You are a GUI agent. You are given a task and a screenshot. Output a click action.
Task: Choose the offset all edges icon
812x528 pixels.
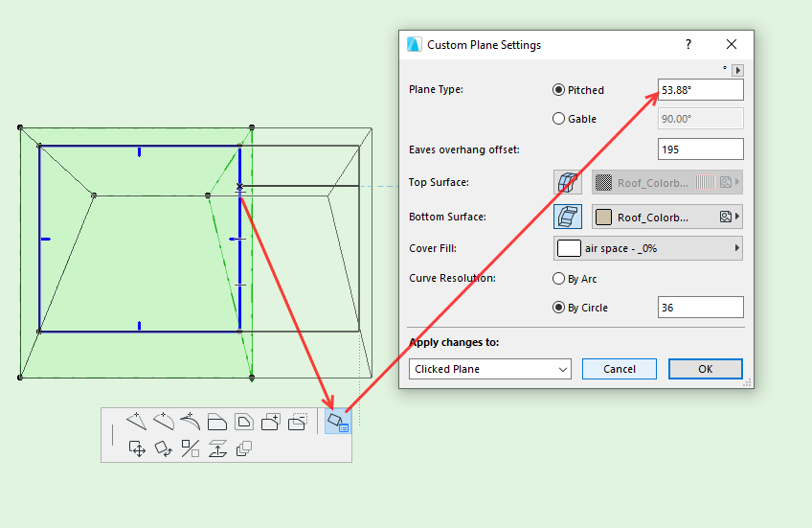pos(244,422)
